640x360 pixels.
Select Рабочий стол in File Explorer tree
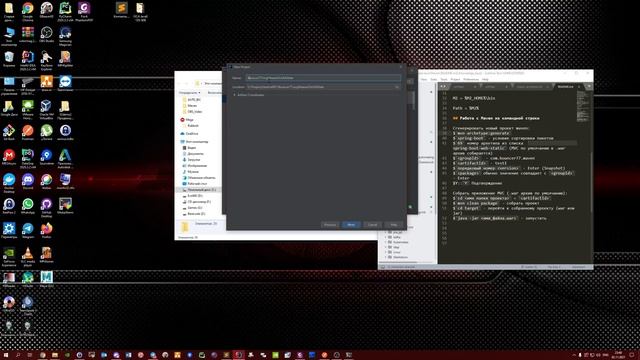point(198,184)
